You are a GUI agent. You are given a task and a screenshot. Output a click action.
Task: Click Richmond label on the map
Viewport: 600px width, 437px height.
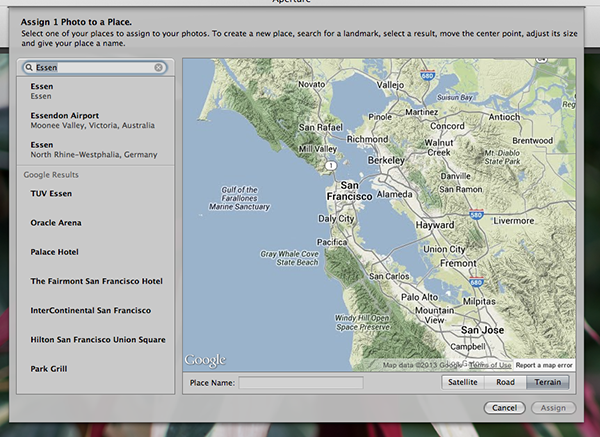coord(367,139)
